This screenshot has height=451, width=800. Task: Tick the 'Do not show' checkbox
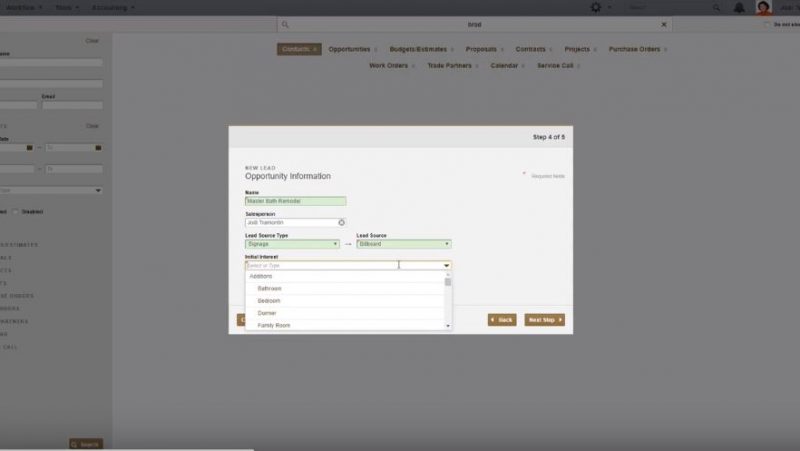coord(766,24)
